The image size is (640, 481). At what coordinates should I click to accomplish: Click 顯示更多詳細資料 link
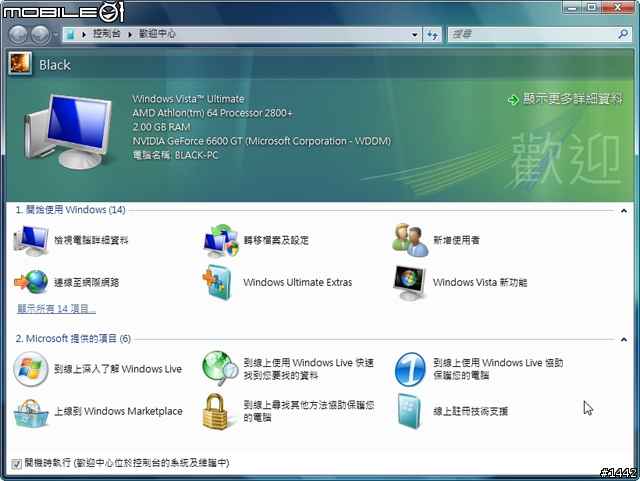click(x=573, y=98)
